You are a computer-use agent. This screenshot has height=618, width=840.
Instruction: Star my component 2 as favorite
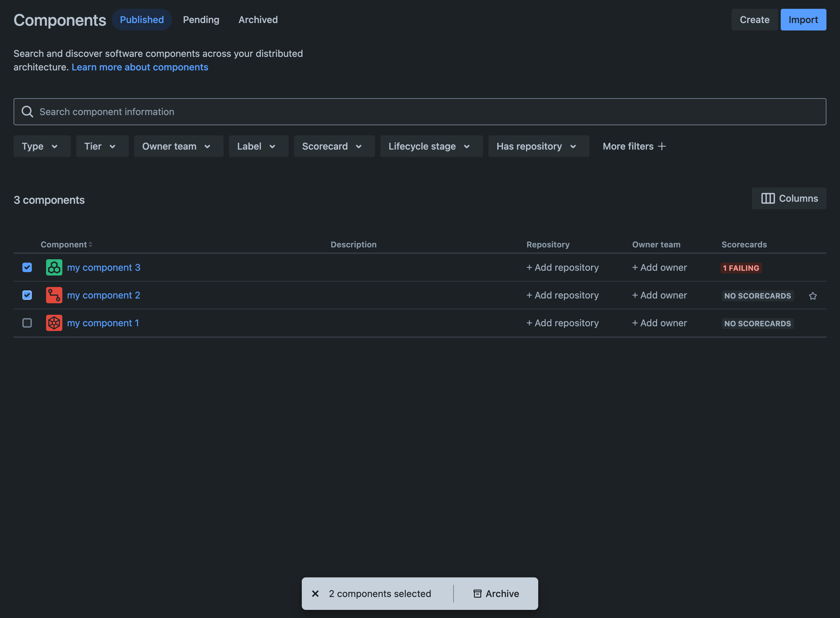[x=813, y=296]
